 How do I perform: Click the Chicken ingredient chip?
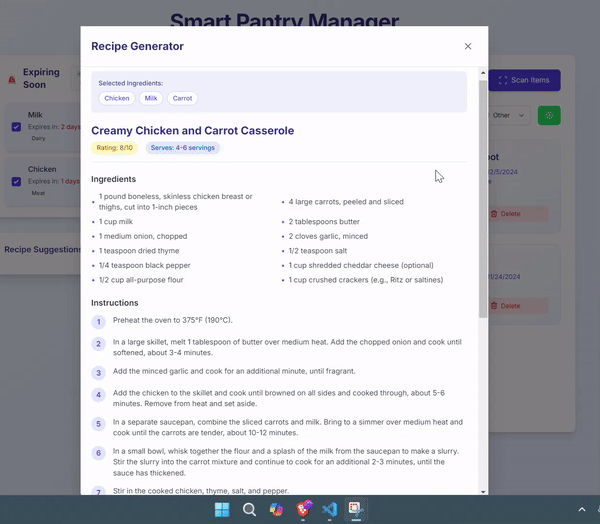point(117,98)
